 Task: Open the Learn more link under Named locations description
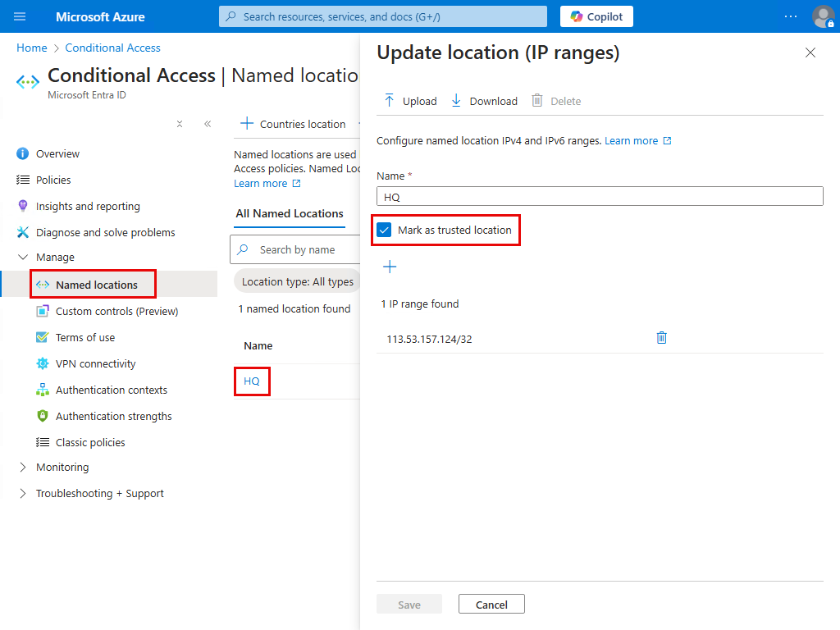point(267,183)
